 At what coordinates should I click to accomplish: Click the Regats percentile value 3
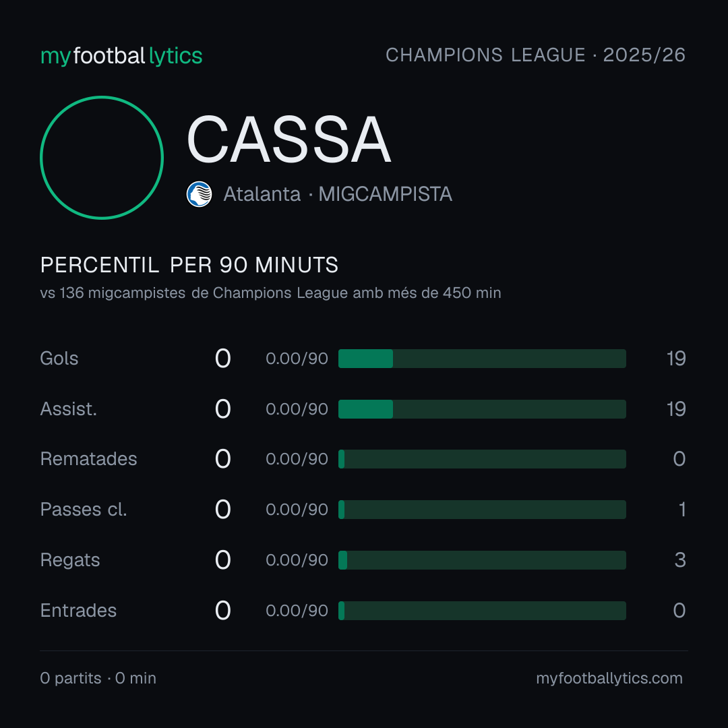[x=680, y=560]
